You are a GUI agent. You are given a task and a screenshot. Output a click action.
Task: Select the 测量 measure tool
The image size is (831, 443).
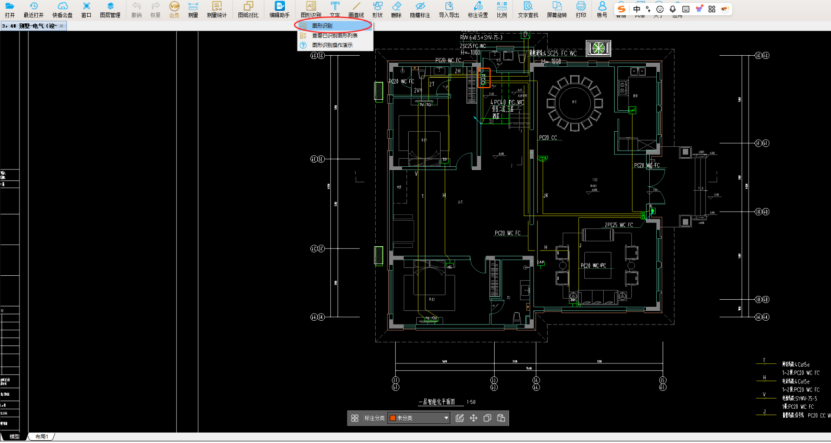(x=192, y=8)
